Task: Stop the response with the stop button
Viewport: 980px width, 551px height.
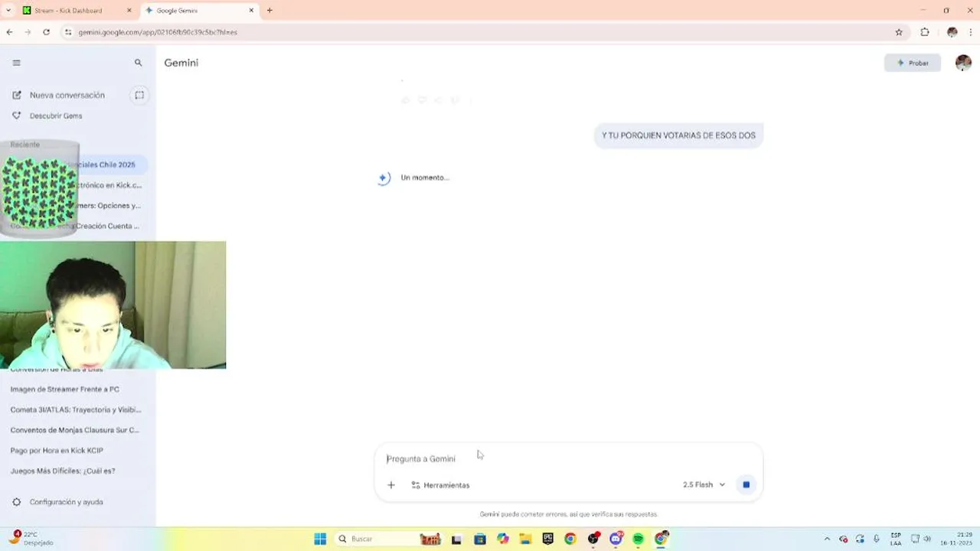Action: point(746,484)
